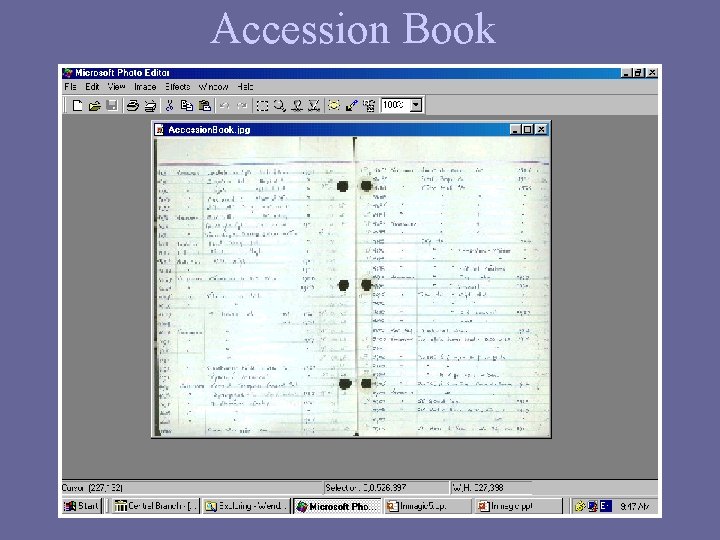Switch to first Inmagic PowerPoint taskbar button

coord(428,506)
